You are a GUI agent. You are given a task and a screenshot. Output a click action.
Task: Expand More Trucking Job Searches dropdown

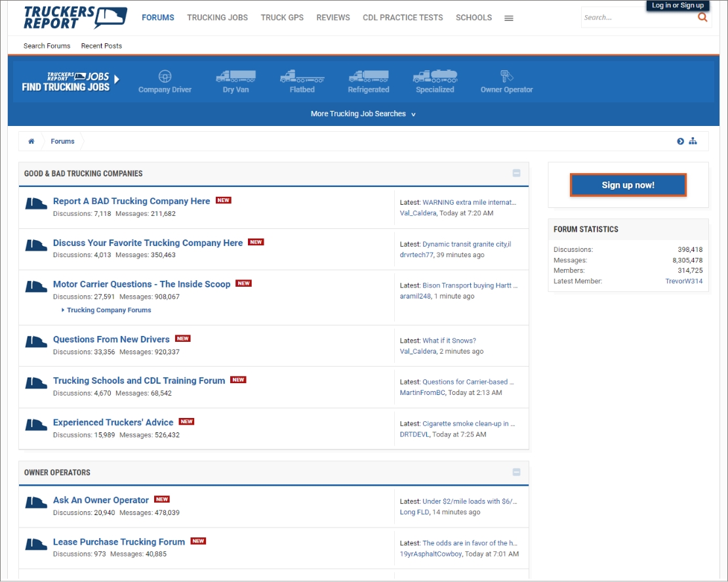(363, 114)
